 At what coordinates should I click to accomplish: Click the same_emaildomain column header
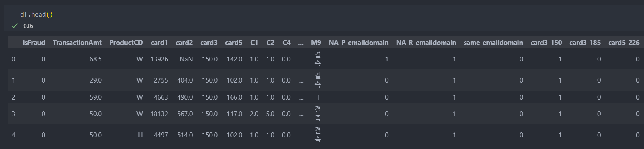493,43
